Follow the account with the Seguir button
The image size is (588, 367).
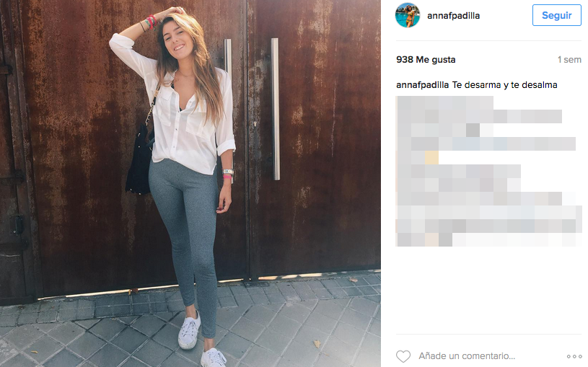556,15
